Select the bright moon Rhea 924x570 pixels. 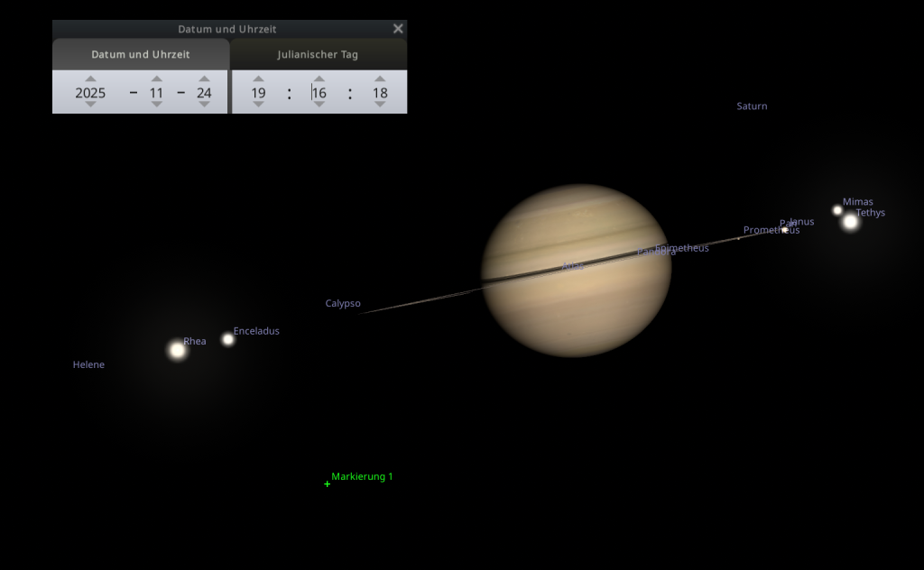[x=177, y=350]
